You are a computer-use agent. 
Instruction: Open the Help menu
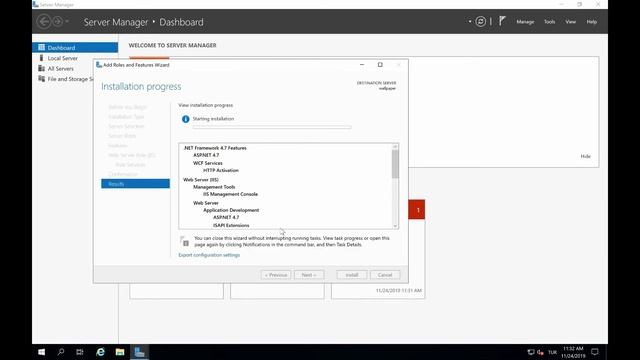pyautogui.click(x=591, y=22)
